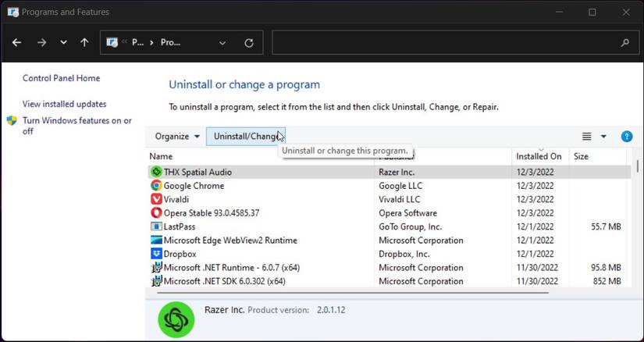The width and height of the screenshot is (644, 342).
Task: Click publisher cell Razer Inc. in list
Action: [x=397, y=172]
